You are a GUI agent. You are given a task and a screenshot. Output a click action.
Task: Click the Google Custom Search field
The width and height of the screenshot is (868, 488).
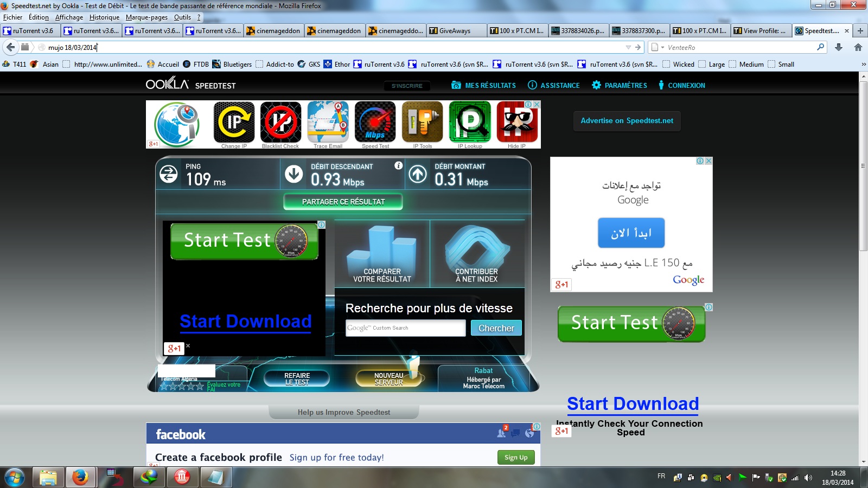[405, 328]
